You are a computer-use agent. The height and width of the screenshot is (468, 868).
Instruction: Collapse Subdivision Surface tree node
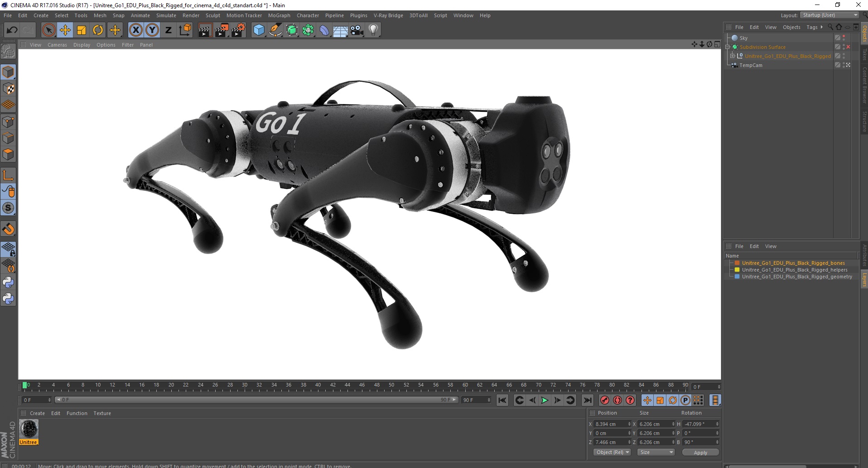coord(728,47)
